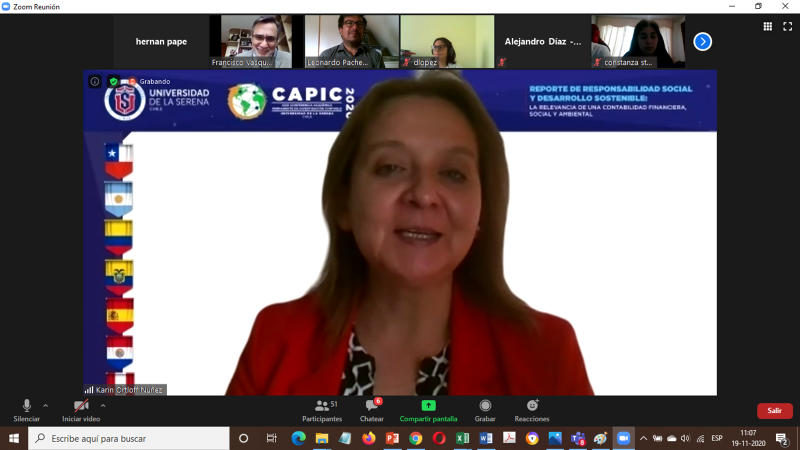
Task: Open Paint from taskbar
Action: tap(601, 438)
